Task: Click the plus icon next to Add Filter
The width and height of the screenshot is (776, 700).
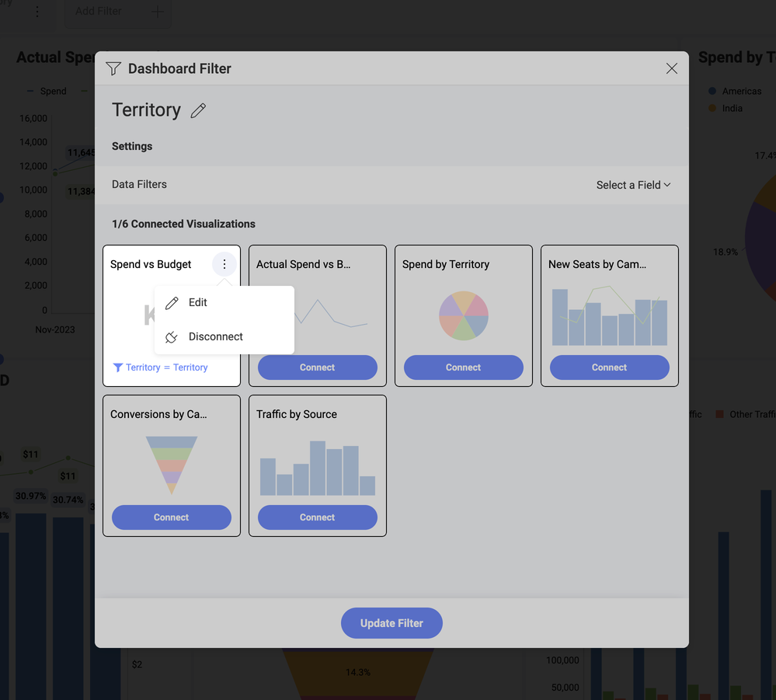Action: (x=158, y=11)
